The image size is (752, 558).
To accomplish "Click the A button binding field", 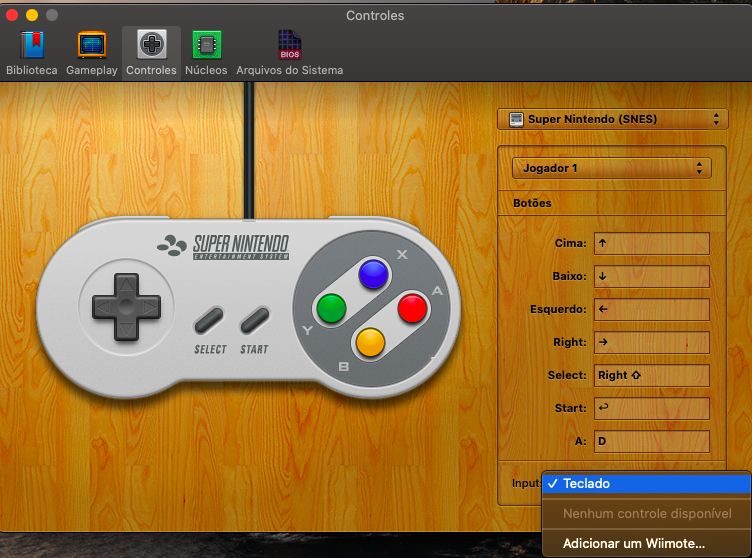I will pyautogui.click(x=651, y=441).
